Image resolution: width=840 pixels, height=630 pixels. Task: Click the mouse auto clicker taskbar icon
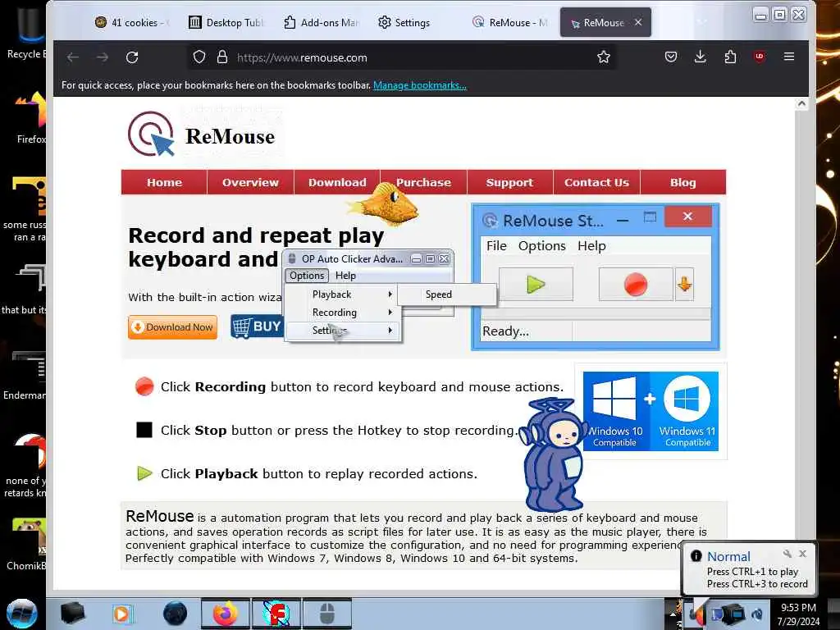click(x=327, y=614)
